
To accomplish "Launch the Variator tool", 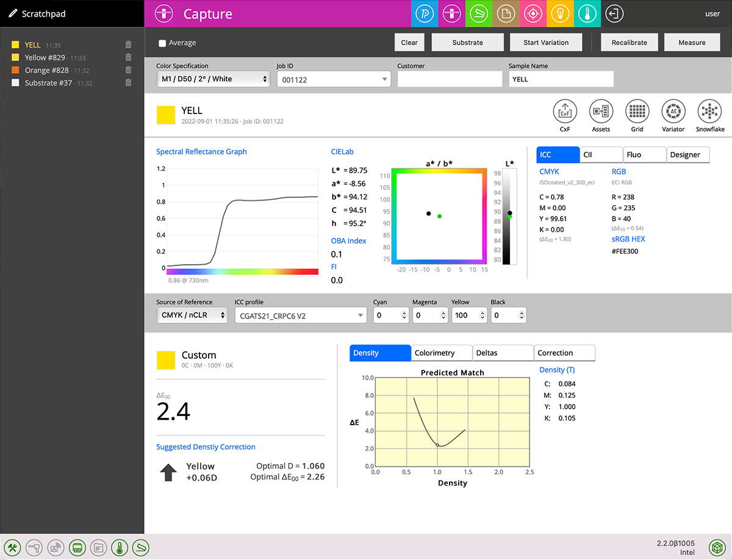I will (x=673, y=112).
